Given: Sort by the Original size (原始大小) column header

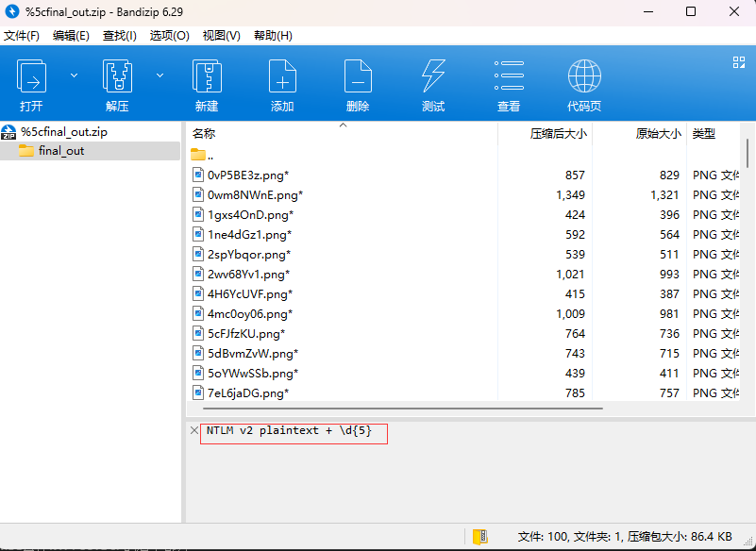Looking at the screenshot, I should (x=658, y=134).
